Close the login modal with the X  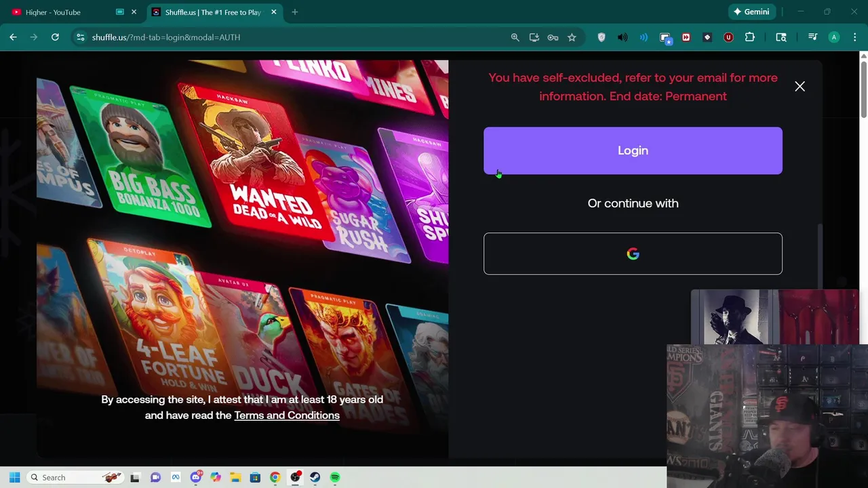pos(800,86)
